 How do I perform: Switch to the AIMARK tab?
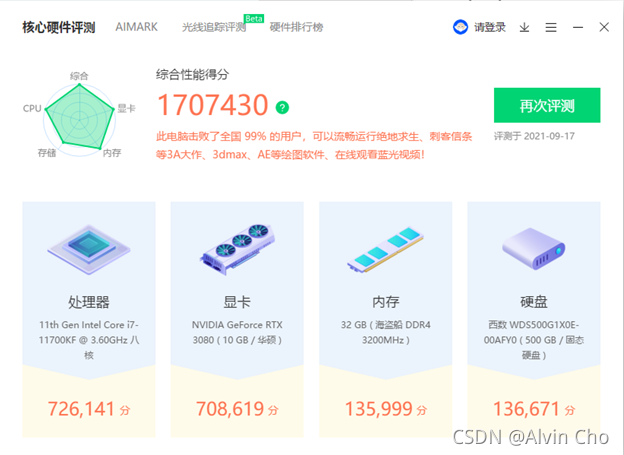(136, 27)
